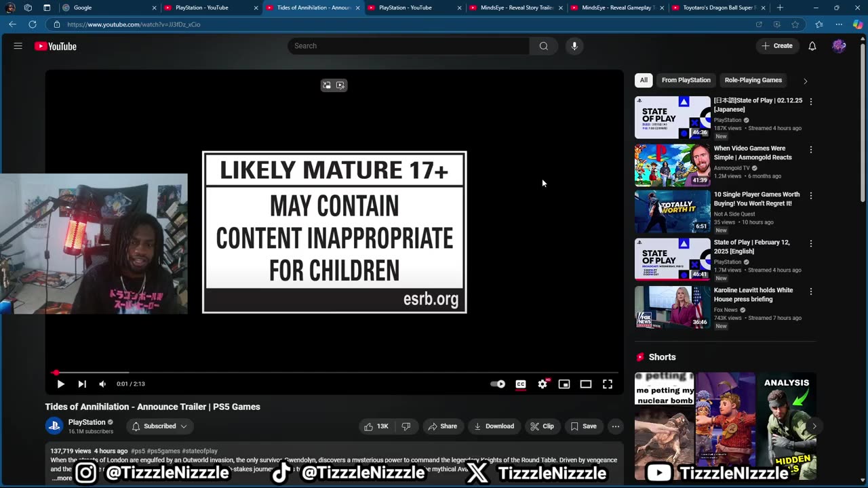868x488 pixels.
Task: Toggle closed captions
Action: click(521, 384)
